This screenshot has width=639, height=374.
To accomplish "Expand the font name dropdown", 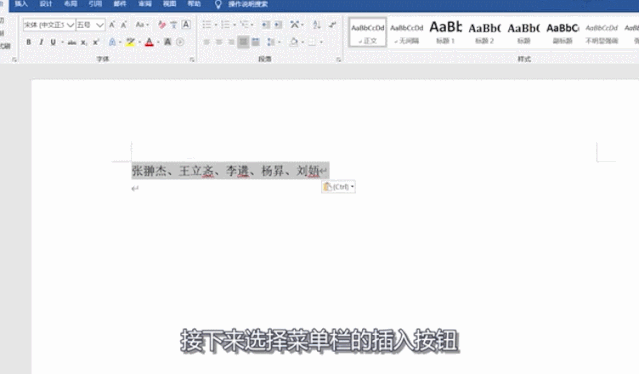I will coord(71,25).
